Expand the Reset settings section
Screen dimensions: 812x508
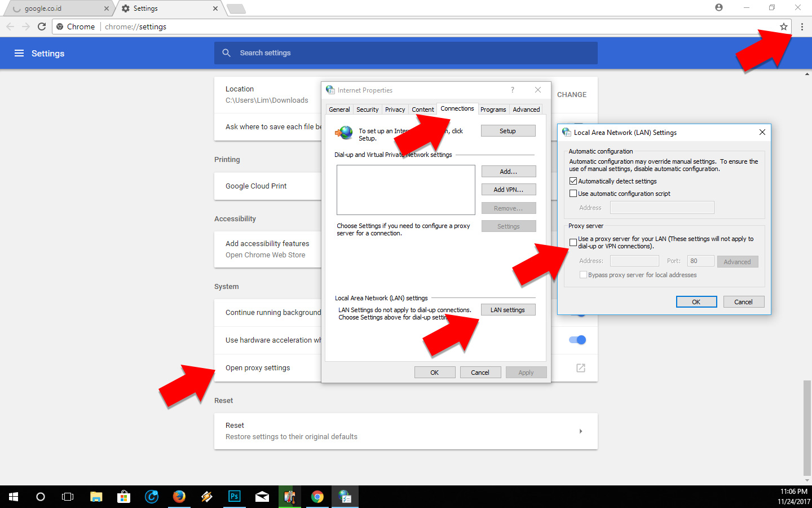tap(581, 431)
